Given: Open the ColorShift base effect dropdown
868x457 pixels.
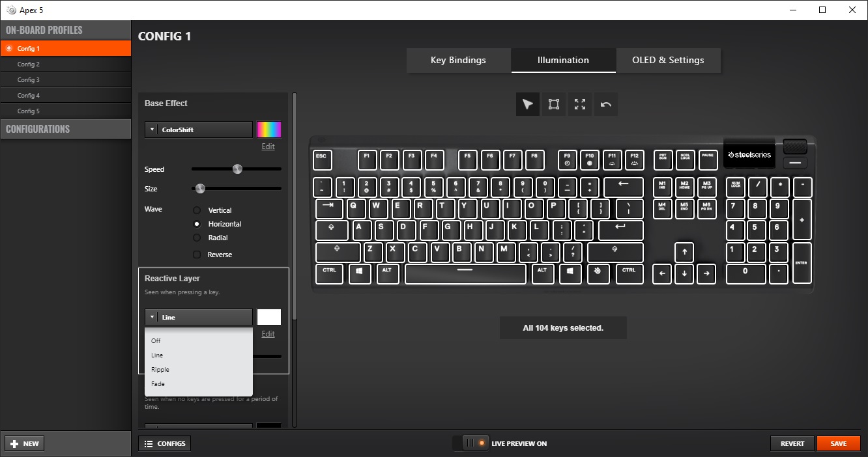Looking at the screenshot, I should click(199, 130).
